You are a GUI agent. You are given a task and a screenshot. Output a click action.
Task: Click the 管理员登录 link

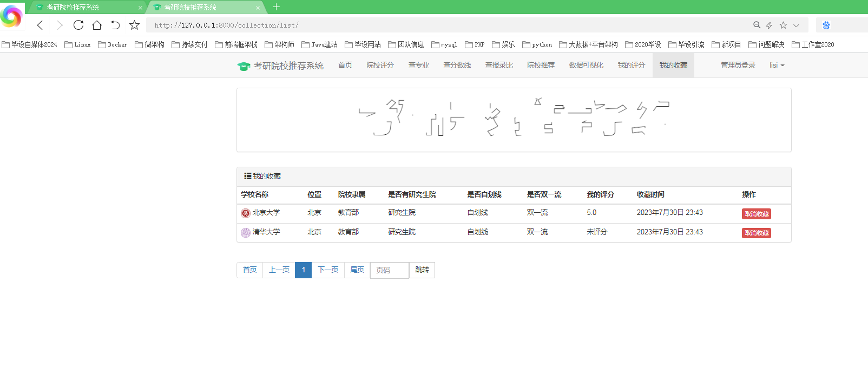[x=738, y=65]
